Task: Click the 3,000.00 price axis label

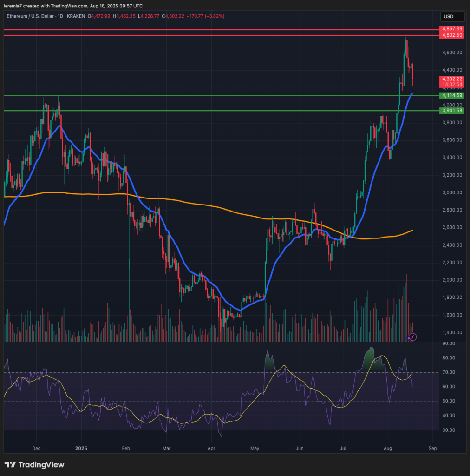Action: pos(452,192)
